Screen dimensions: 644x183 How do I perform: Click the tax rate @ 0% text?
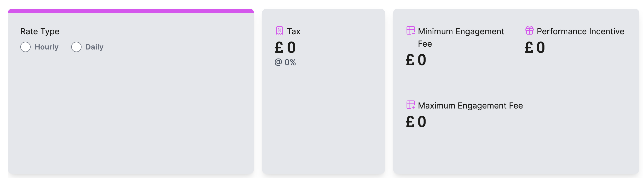tap(285, 62)
